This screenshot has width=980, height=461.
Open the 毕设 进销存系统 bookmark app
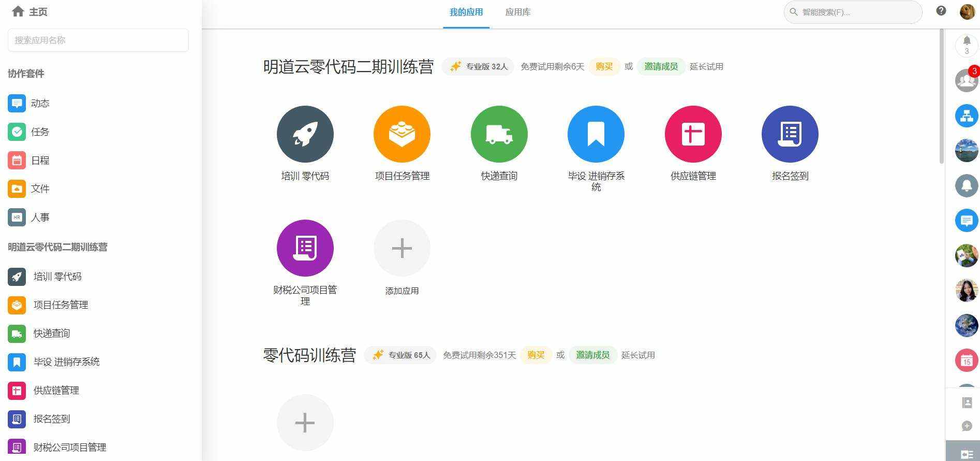596,134
